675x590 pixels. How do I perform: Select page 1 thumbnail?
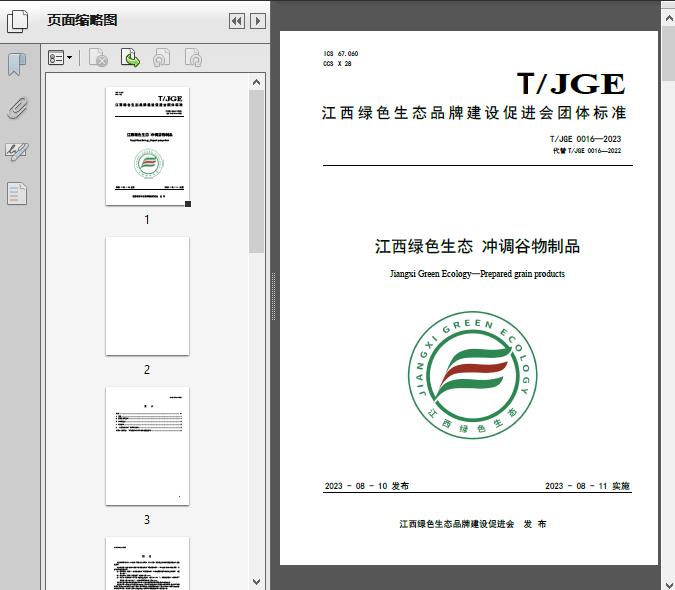(147, 146)
